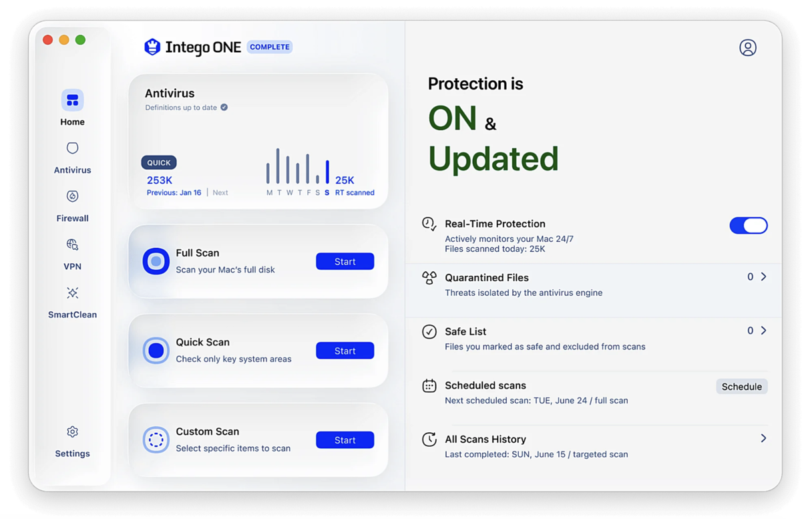Open All Scans History arrow
Screen dimensions: 812x519
coord(763,439)
